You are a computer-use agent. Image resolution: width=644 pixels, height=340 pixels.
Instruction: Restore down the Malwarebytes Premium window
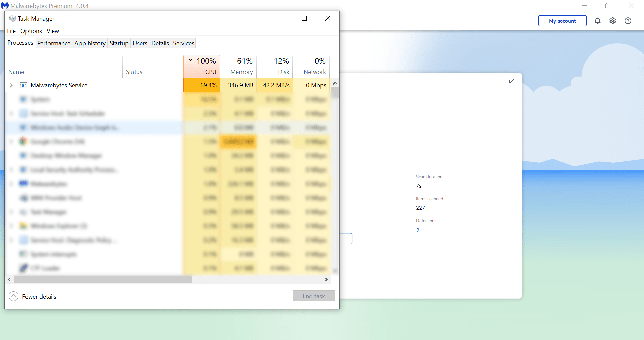608,6
